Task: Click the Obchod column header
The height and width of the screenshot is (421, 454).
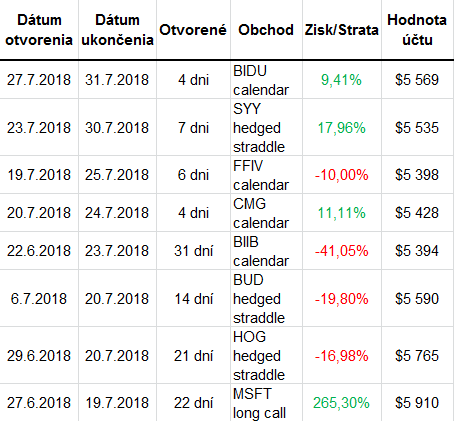Action: point(266,30)
